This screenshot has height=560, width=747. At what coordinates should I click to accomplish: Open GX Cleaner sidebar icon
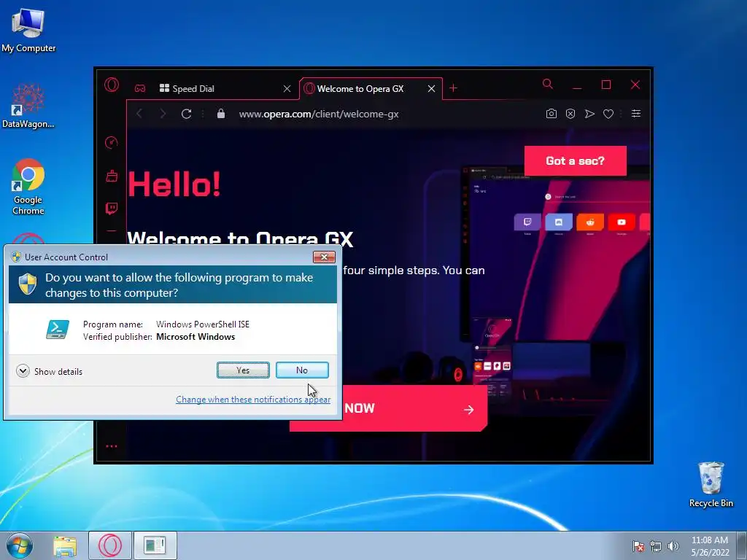tap(112, 176)
